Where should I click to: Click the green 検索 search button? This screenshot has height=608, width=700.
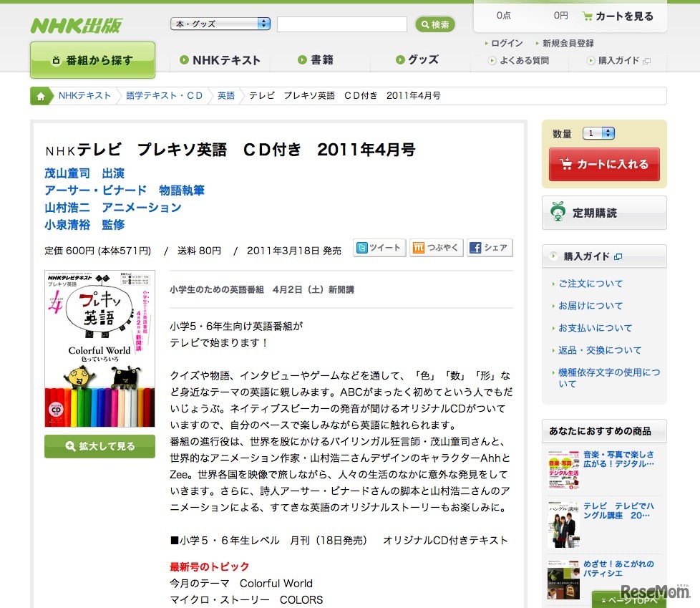pos(435,24)
